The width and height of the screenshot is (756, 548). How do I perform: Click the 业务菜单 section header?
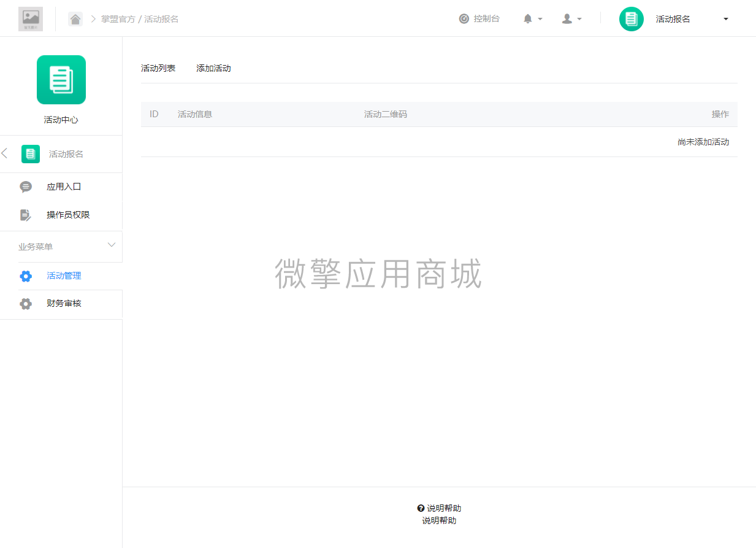click(x=61, y=247)
